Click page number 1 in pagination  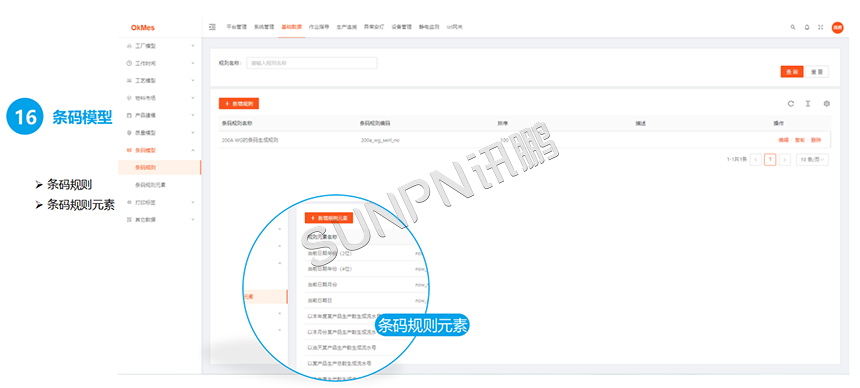tap(770, 160)
